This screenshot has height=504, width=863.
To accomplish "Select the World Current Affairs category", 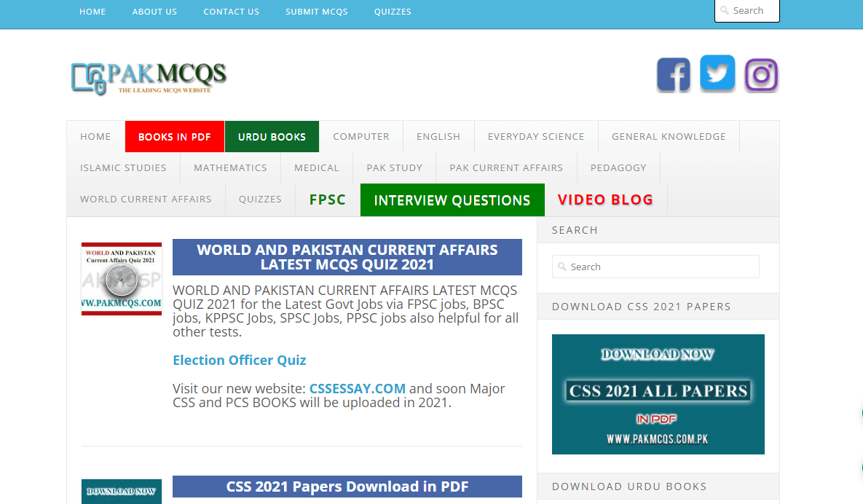I will click(146, 199).
